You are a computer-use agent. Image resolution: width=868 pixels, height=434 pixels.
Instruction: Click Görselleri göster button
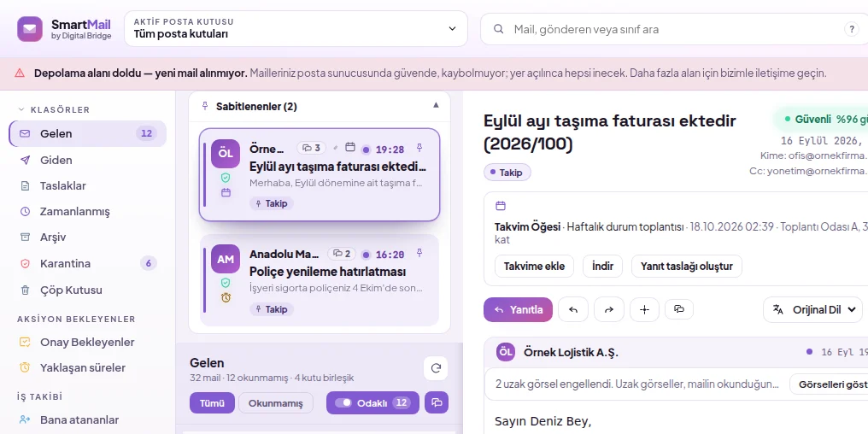click(x=829, y=384)
